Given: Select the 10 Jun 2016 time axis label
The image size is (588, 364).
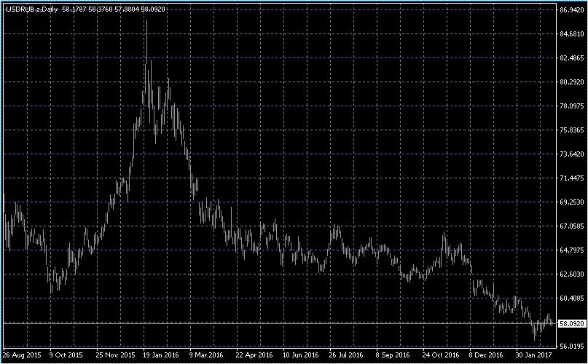Looking at the screenshot, I should tap(301, 355).
